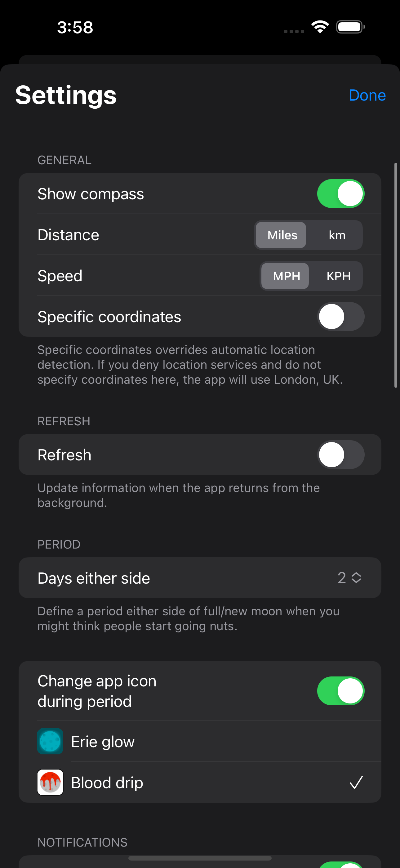This screenshot has width=400, height=868.
Task: Tap the battery status icon
Action: pos(350,27)
